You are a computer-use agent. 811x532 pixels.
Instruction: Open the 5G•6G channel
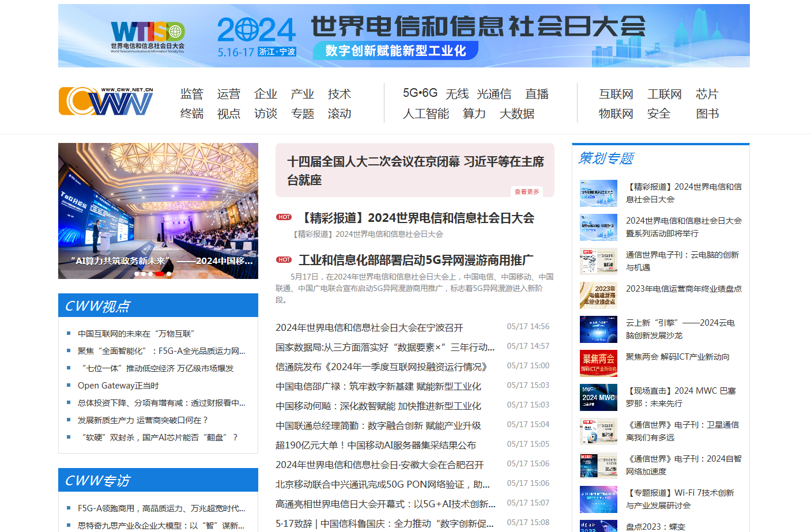(420, 93)
